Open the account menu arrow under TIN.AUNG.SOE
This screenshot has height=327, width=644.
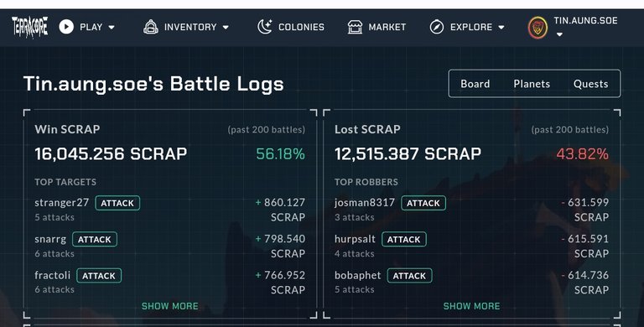[559, 35]
